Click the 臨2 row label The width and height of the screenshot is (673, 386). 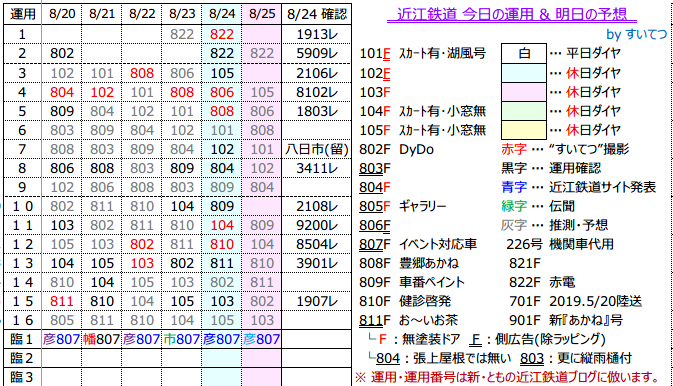pyautogui.click(x=22, y=358)
